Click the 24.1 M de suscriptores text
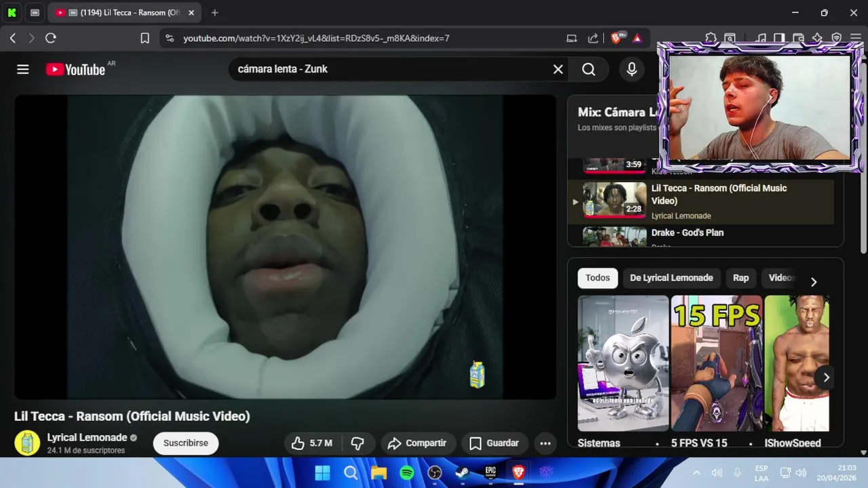 [86, 451]
